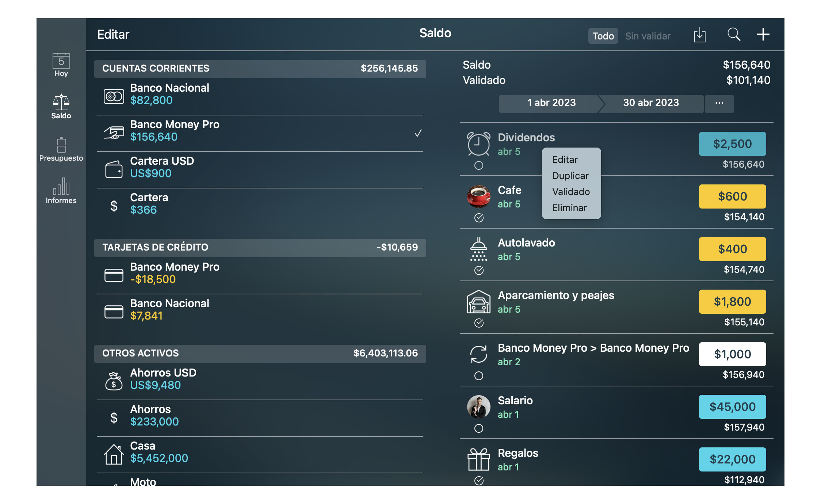The image size is (821, 504).
Task: Switch to the Presupuesto view
Action: (61, 148)
